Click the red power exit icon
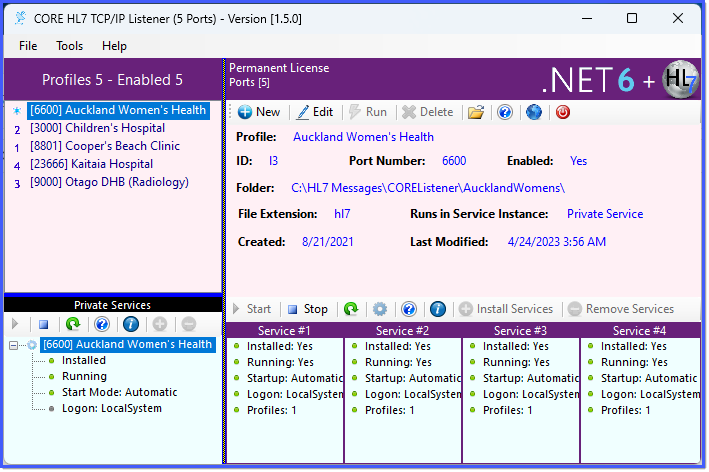This screenshot has width=709, height=472. [x=562, y=112]
